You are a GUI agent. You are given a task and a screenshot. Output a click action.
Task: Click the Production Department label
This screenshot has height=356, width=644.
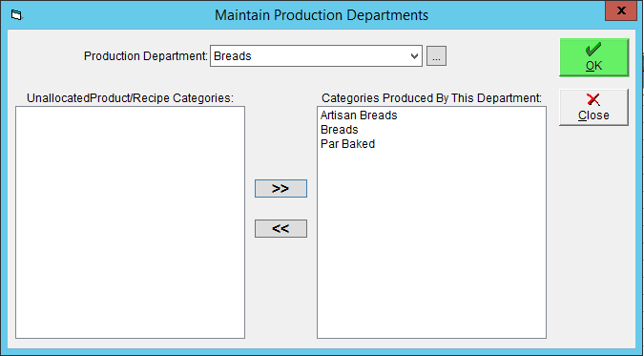[146, 56]
